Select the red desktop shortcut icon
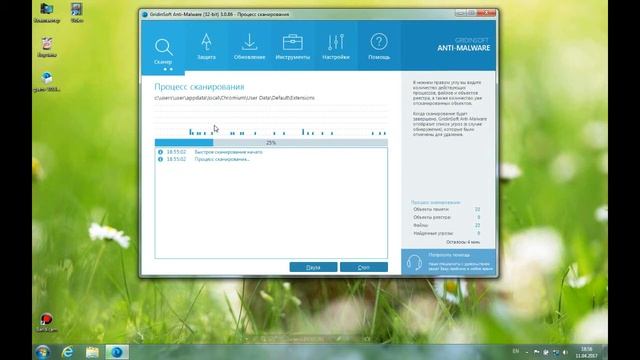This screenshot has height=360, width=640. [x=46, y=322]
